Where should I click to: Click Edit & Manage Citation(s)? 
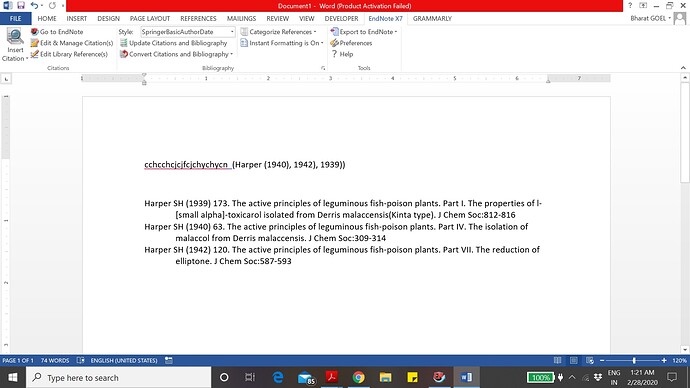[x=72, y=43]
